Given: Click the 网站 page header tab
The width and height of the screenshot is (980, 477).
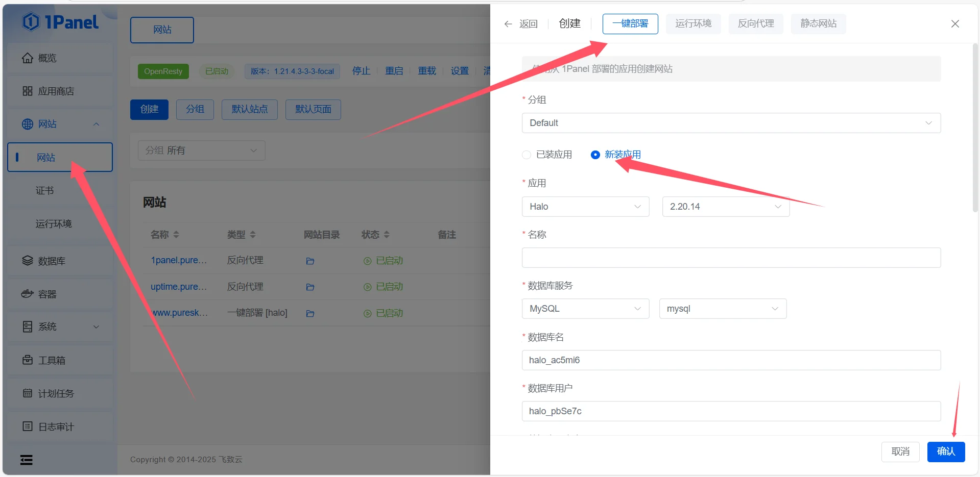Looking at the screenshot, I should click(x=162, y=30).
